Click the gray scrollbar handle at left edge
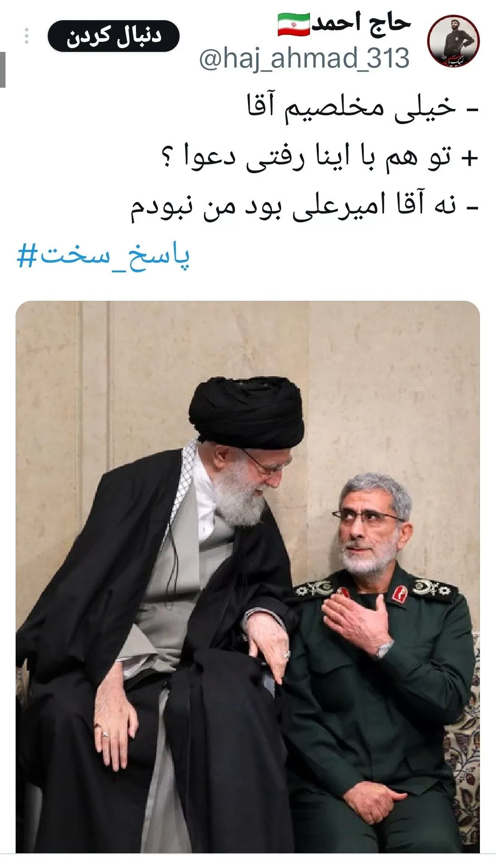 [x=2, y=70]
